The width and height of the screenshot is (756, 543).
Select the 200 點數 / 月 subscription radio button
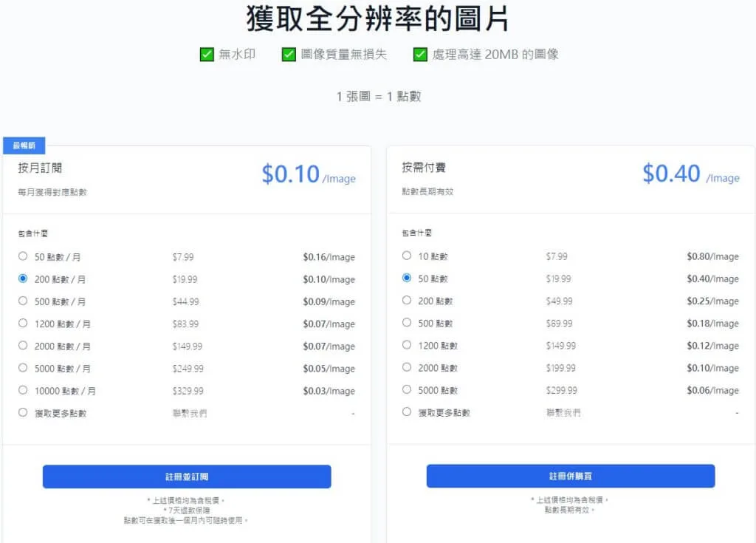coord(23,279)
